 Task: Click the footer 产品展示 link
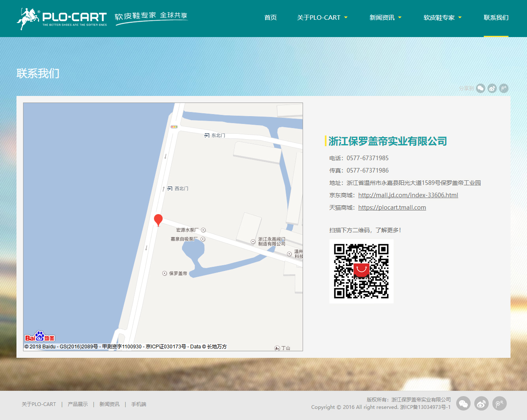[x=78, y=404]
